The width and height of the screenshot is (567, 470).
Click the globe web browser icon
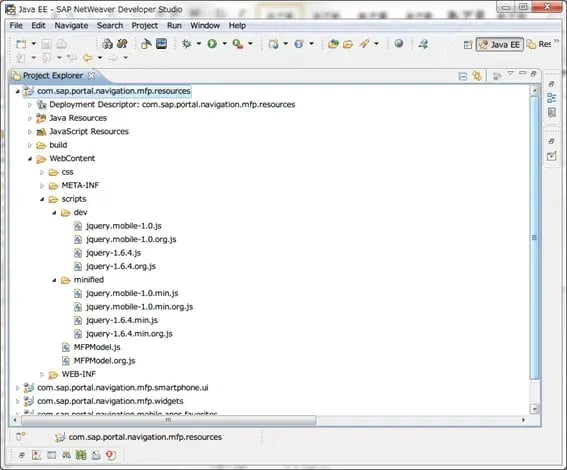tap(399, 44)
